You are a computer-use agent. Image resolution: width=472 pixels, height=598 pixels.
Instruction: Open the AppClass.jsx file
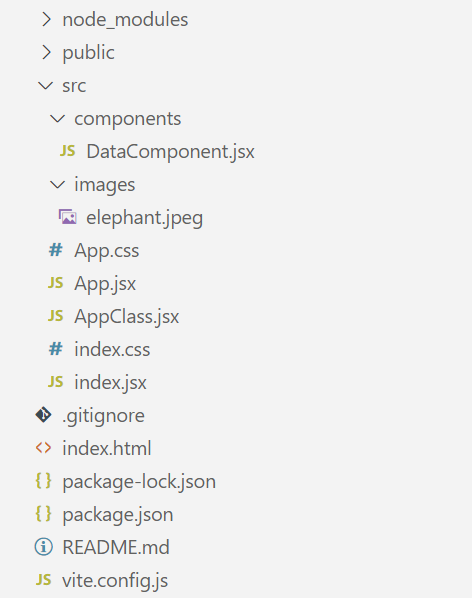pyautogui.click(x=127, y=317)
